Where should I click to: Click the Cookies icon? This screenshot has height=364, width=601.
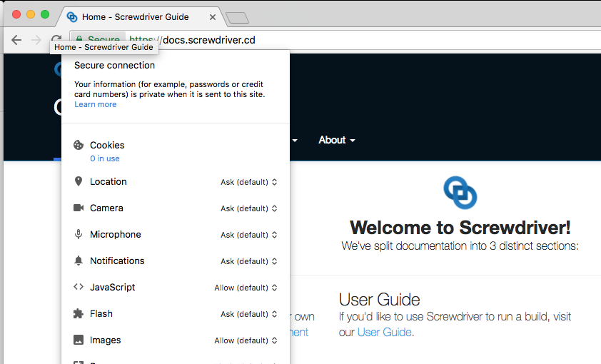point(79,145)
